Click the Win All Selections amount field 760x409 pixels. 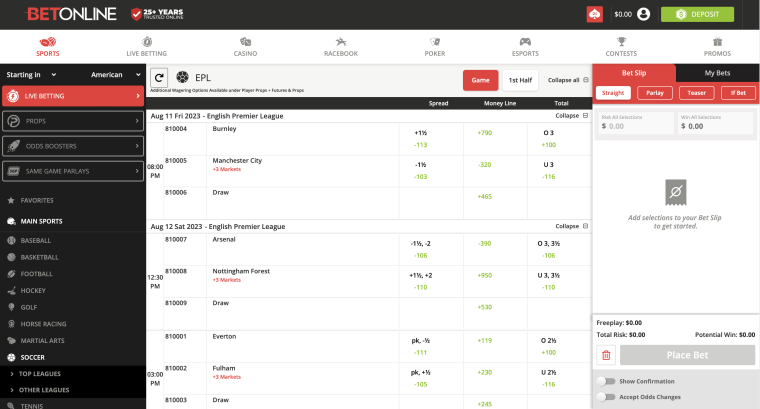tap(715, 123)
